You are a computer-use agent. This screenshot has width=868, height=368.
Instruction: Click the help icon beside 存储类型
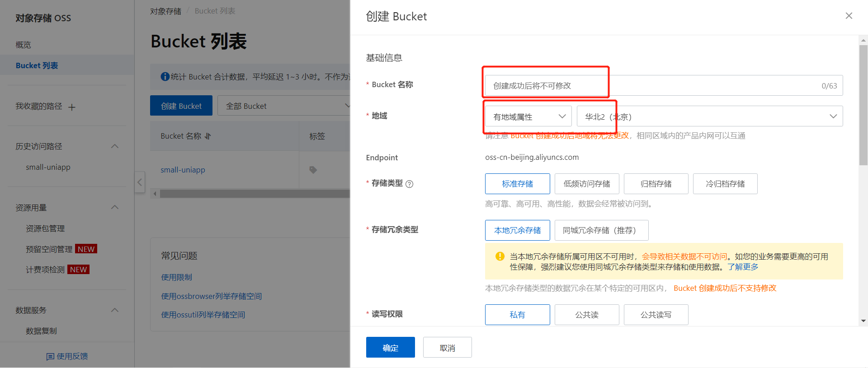409,184
